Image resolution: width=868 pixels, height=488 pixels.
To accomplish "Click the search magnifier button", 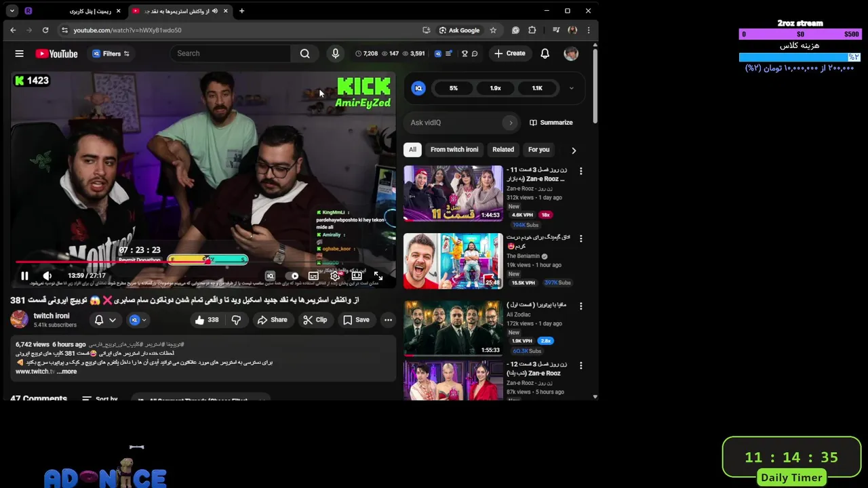I will pos(305,54).
